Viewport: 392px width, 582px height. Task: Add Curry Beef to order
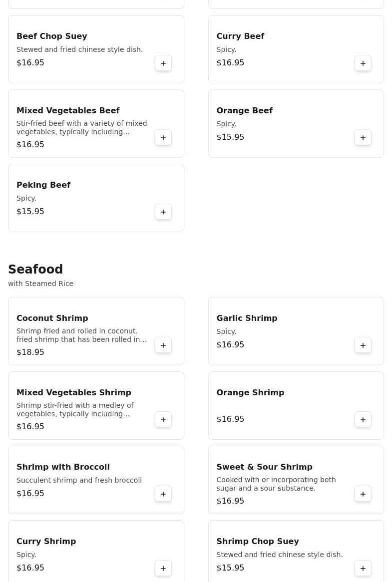pos(363,63)
